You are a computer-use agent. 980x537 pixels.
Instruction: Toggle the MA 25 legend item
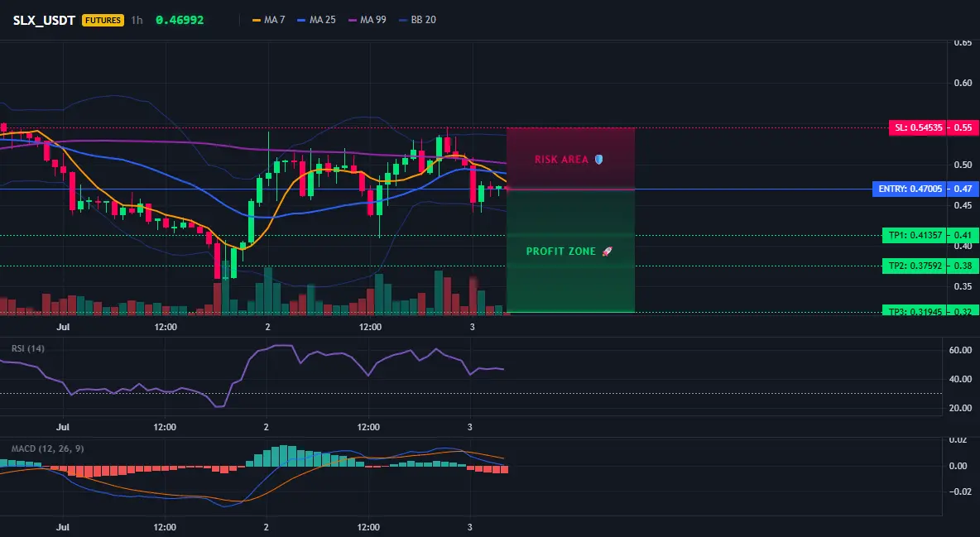pos(316,20)
